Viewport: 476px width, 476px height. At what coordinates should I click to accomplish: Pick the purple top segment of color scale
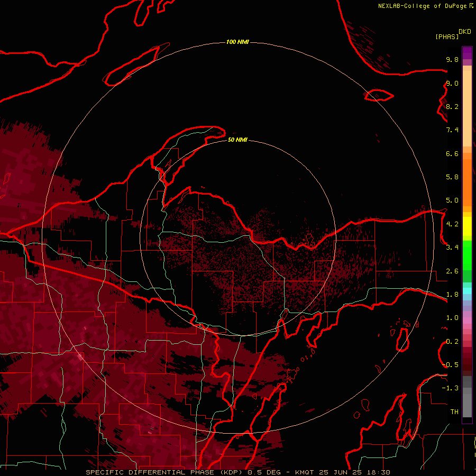(x=467, y=53)
